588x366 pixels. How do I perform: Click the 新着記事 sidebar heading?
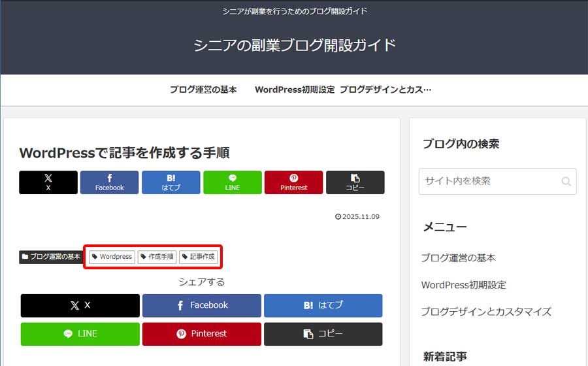click(x=445, y=357)
